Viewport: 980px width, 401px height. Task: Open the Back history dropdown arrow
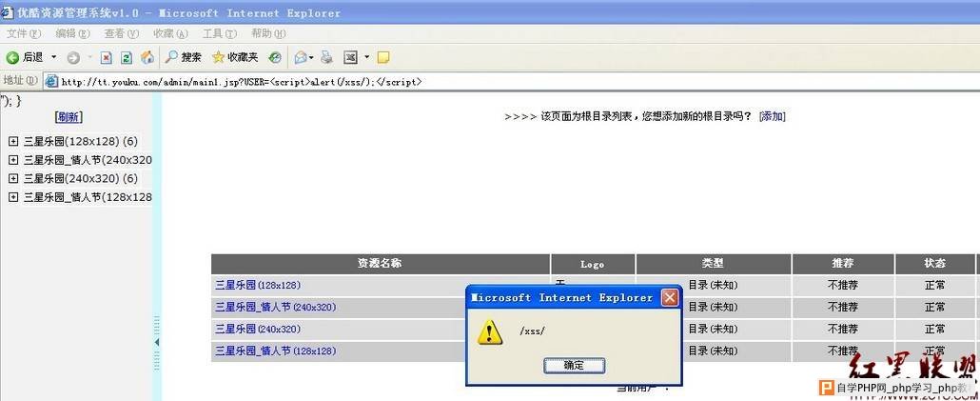(x=53, y=57)
